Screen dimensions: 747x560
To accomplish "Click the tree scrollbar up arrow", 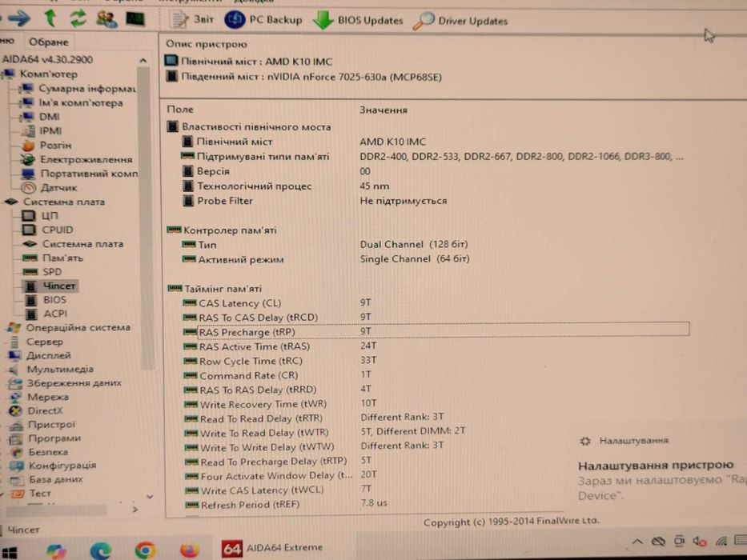I will tap(143, 61).
